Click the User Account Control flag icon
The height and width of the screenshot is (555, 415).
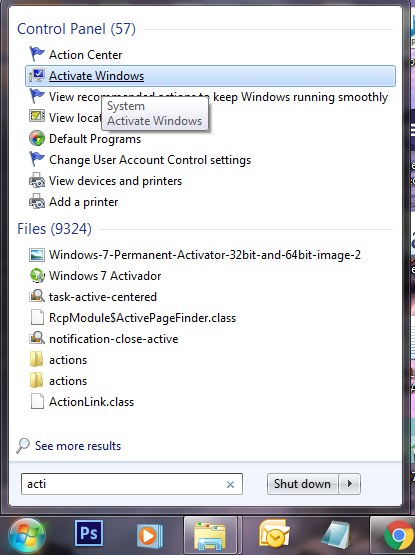coord(36,159)
